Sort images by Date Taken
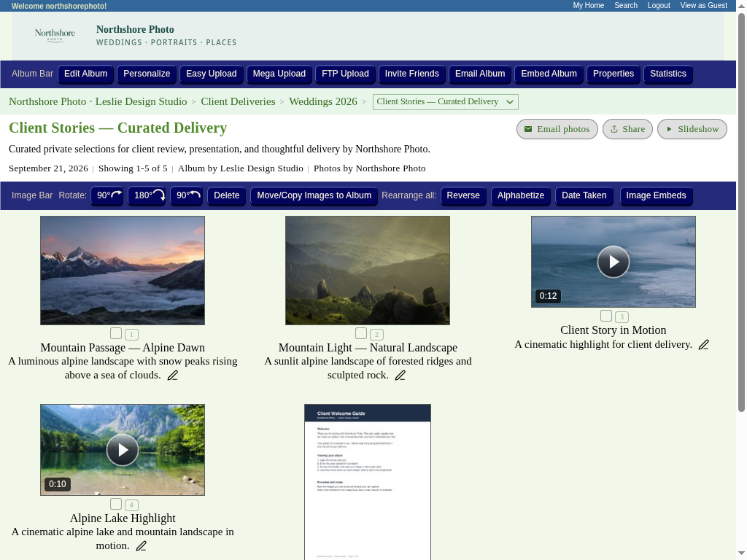Screen dimensions: 747x560 [x=584, y=195]
